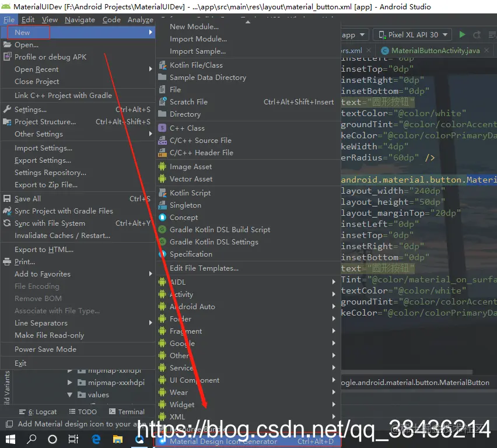497x448 pixels.
Task: Click the status bar tool windows toggle icon
Action: pyautogui.click(x=9, y=424)
